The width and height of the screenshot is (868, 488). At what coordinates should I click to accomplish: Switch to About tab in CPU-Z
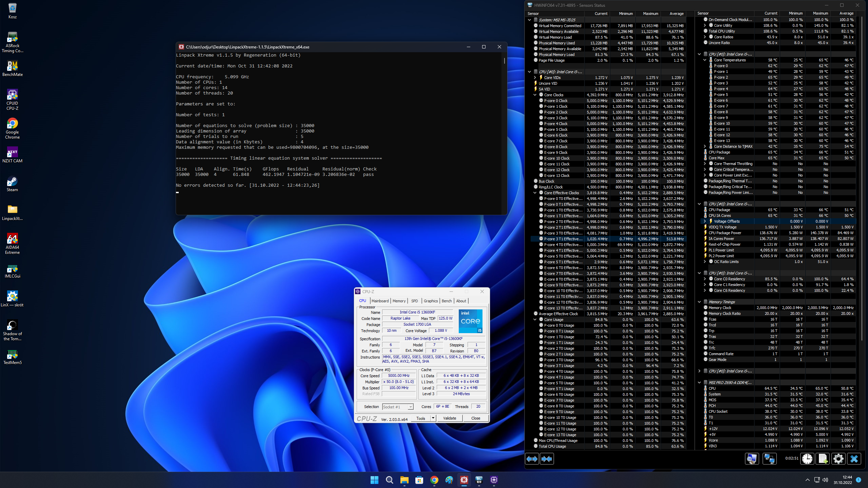click(461, 301)
